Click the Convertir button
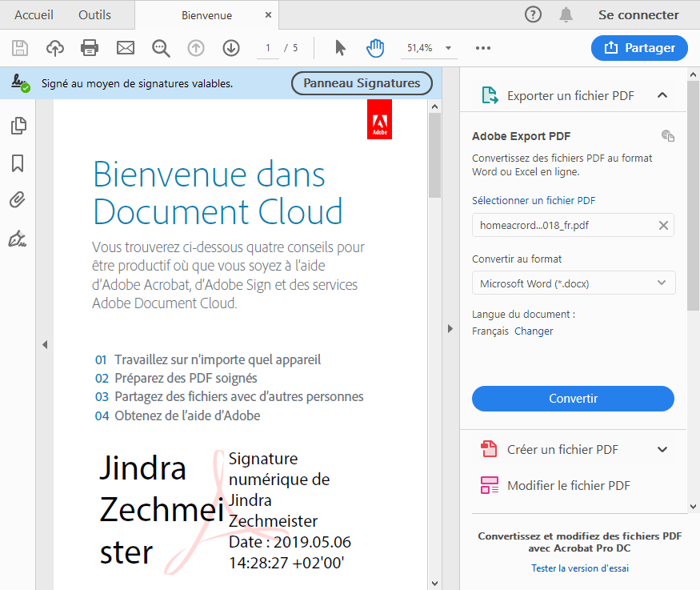 (573, 399)
